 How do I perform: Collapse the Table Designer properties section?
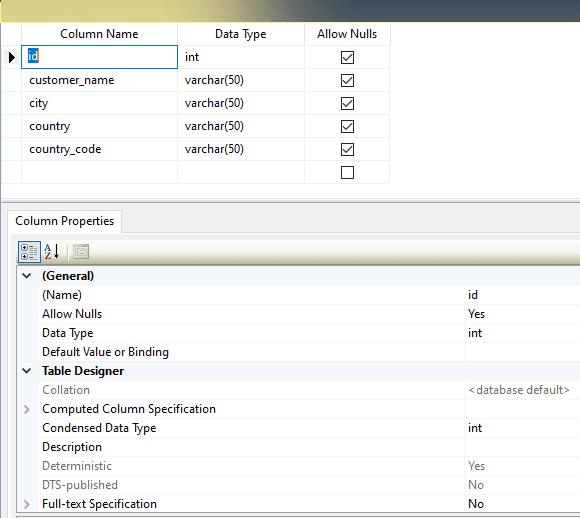[27, 371]
